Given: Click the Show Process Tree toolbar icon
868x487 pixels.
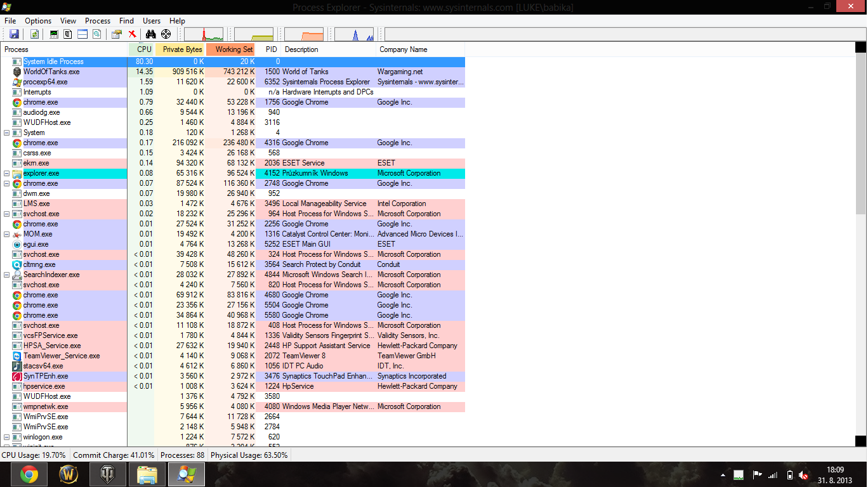Looking at the screenshot, I should 68,34.
